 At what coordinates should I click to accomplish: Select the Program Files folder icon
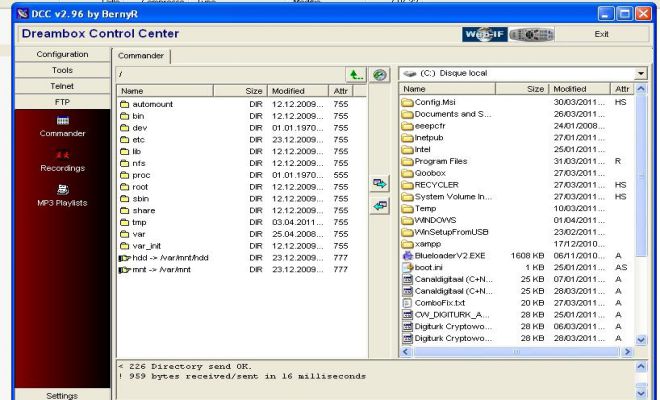pos(407,161)
